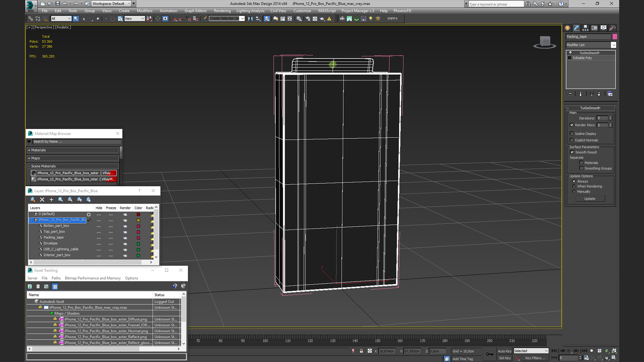Click Set Keys large key icon
Image resolution: width=644 pixels, height=362 pixels.
[x=489, y=354]
